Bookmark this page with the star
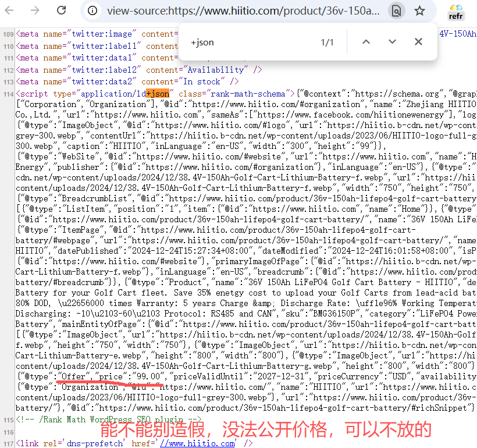This screenshot has width=477, height=448. point(419,11)
